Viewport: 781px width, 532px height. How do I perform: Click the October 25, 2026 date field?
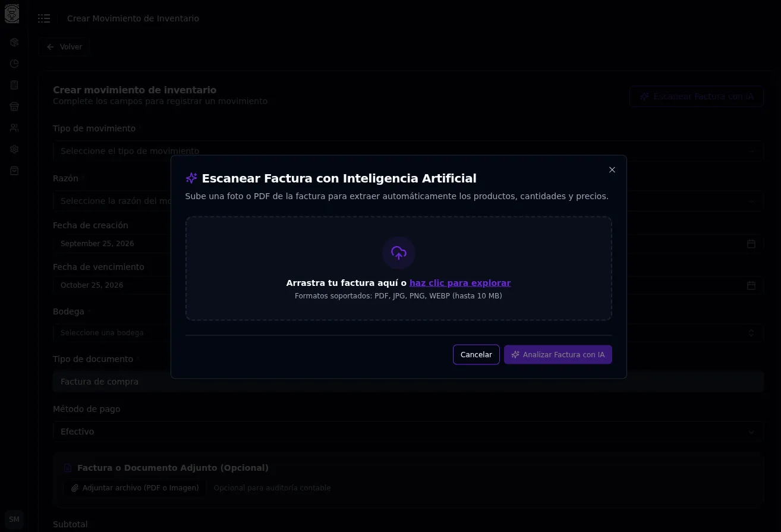pos(408,285)
